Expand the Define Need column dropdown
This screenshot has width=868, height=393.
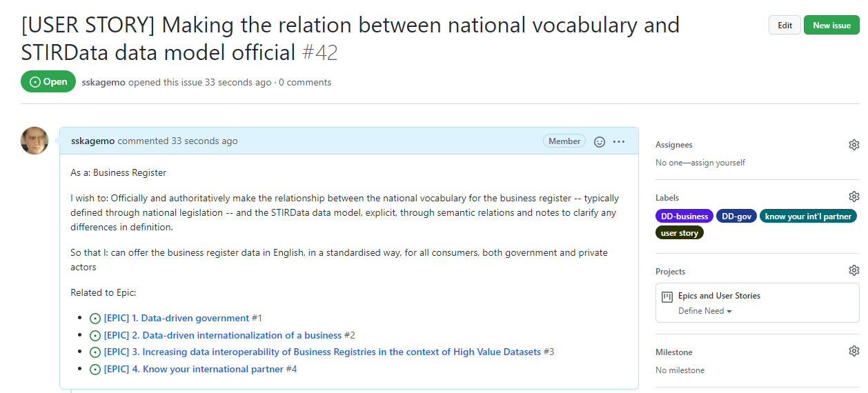click(x=705, y=311)
